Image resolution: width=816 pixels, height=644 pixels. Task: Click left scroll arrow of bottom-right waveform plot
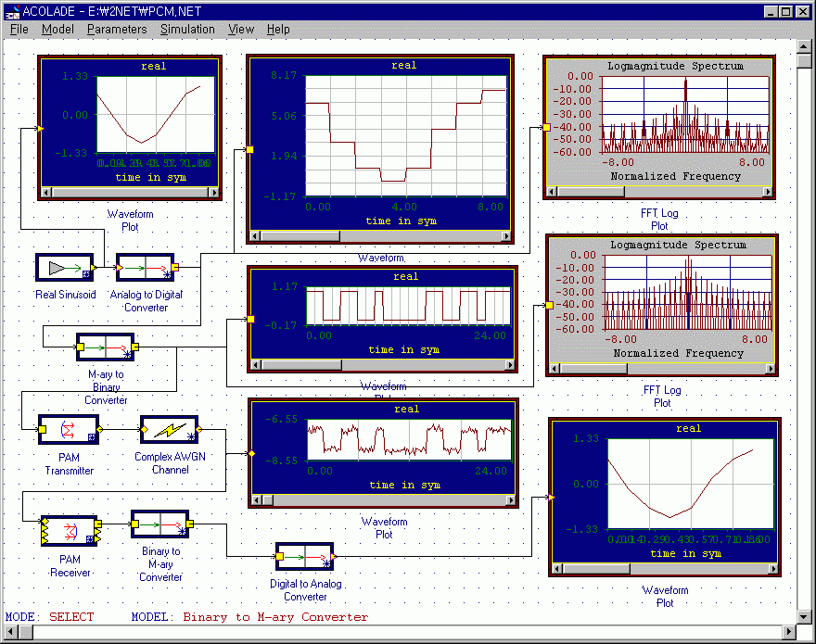point(557,569)
